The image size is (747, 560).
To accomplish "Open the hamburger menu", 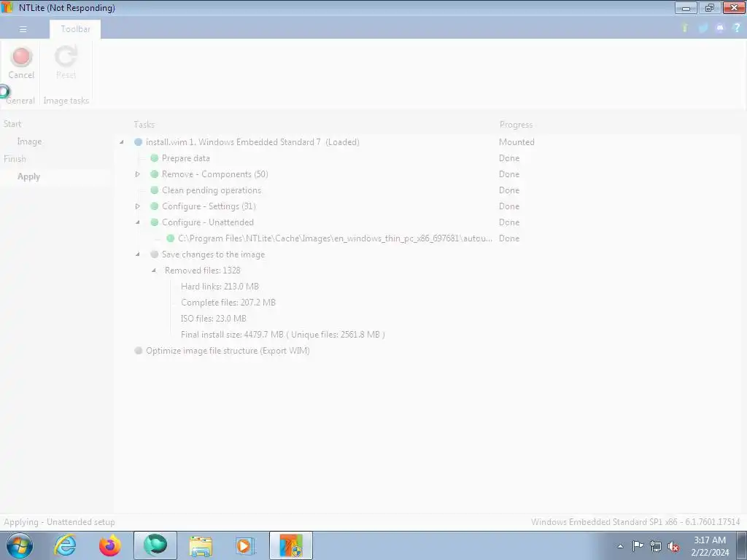I will tap(23, 29).
